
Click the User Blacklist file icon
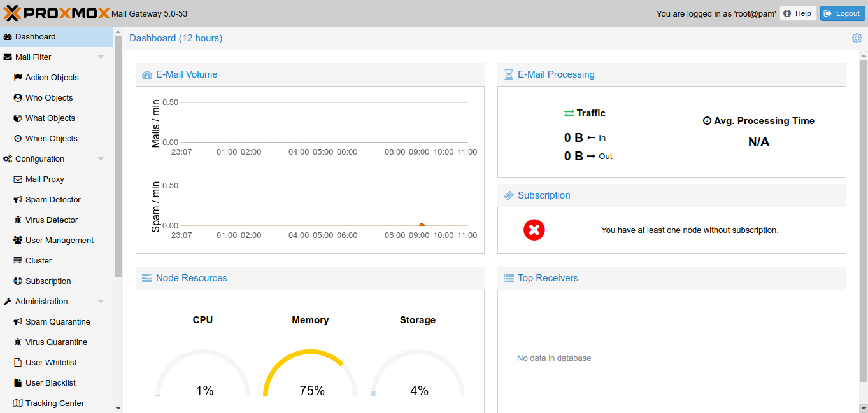[18, 383]
